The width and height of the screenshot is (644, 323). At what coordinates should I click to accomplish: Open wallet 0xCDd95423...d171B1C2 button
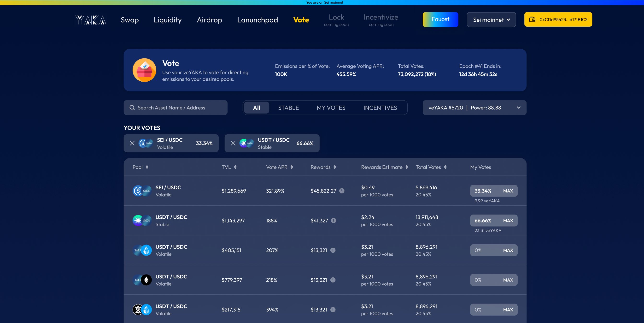pyautogui.click(x=558, y=19)
